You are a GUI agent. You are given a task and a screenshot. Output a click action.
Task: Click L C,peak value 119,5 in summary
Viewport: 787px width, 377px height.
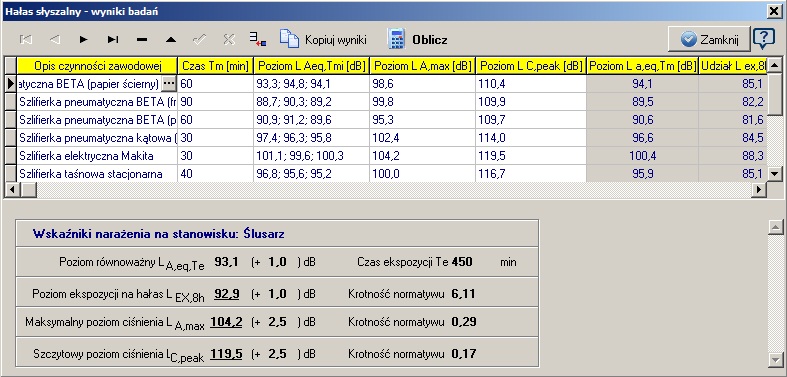click(x=226, y=354)
